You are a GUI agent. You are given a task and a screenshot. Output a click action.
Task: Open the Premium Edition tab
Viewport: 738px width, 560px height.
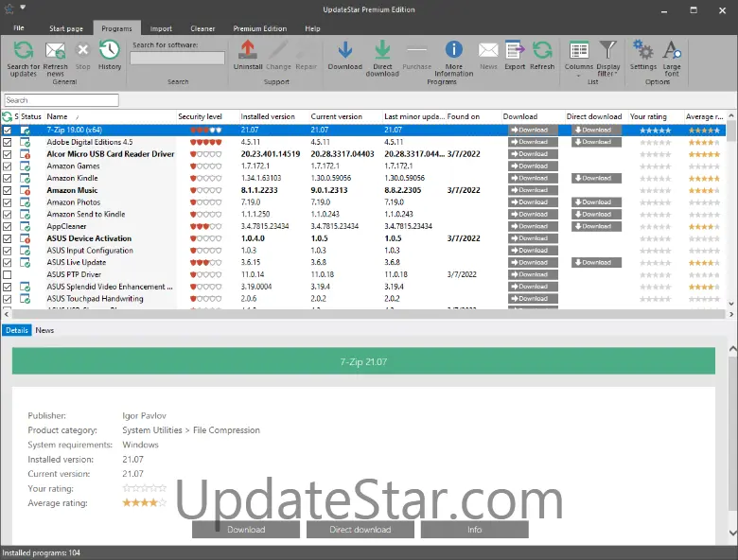click(260, 28)
